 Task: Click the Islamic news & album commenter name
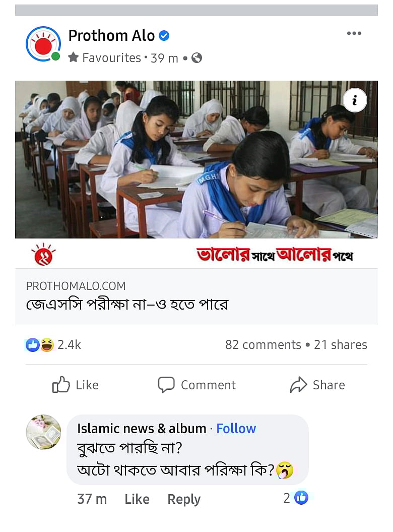click(x=142, y=429)
